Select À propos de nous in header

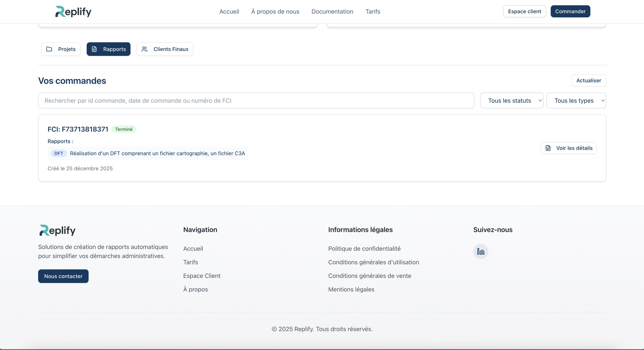[x=275, y=11]
